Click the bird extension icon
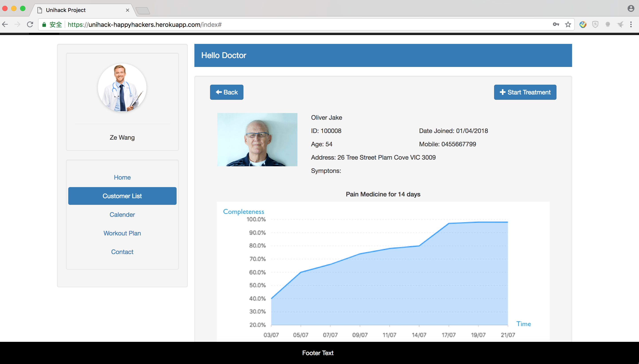The width and height of the screenshot is (639, 364). tap(620, 25)
